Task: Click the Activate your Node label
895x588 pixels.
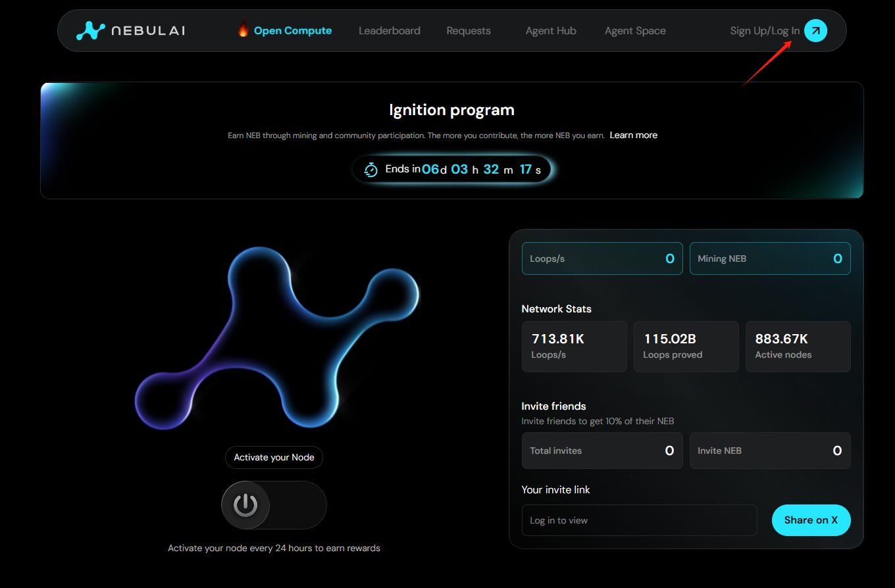Action: click(274, 457)
